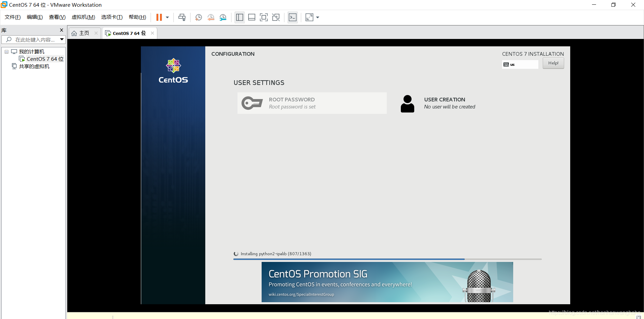Click the wiki.centos.org/SpecialInterestGroup link text
This screenshot has width=644, height=319.
(301, 294)
